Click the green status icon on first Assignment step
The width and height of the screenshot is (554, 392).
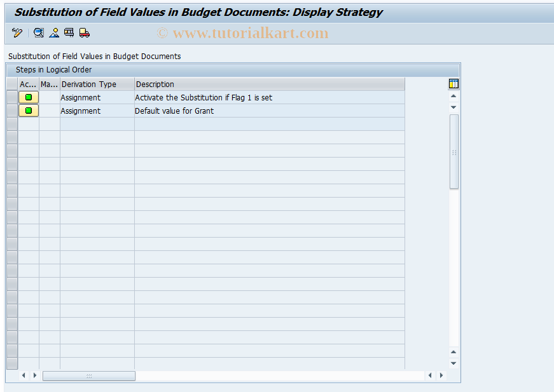click(28, 97)
